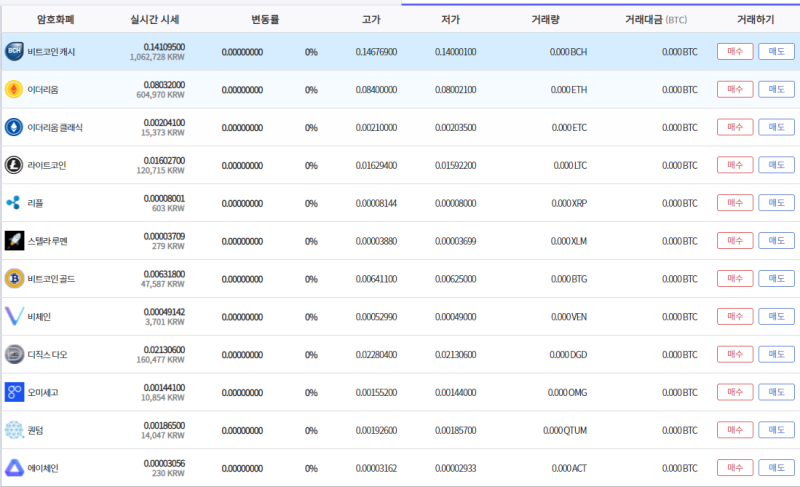The width and height of the screenshot is (800, 487).
Task: Select the 0.00052990 high price cell
Action: tap(376, 317)
